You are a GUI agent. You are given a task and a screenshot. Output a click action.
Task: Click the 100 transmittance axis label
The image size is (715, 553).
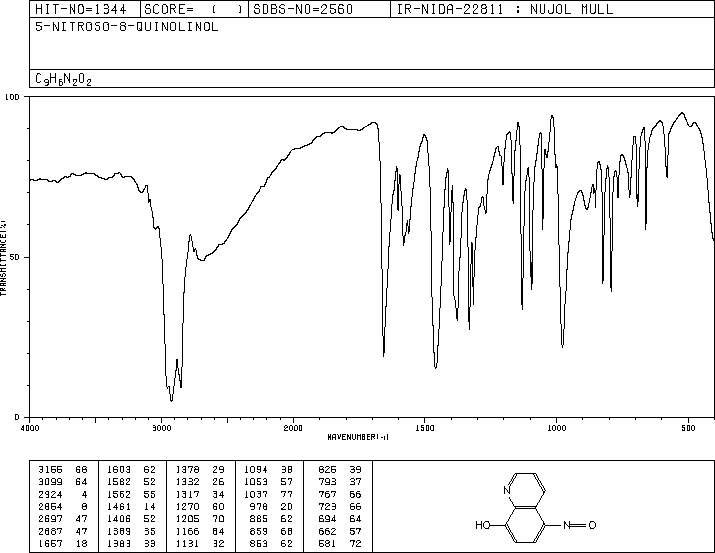click(12, 97)
